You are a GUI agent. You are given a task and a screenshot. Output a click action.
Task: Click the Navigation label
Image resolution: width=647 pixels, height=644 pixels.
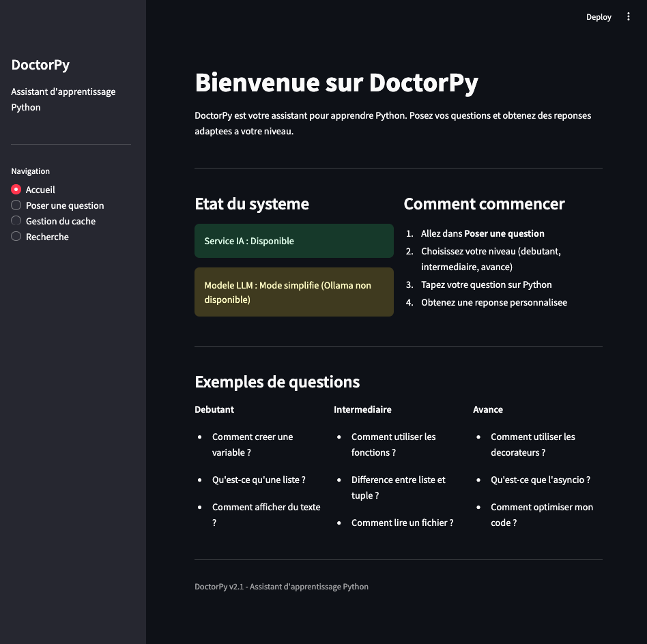[x=31, y=171]
